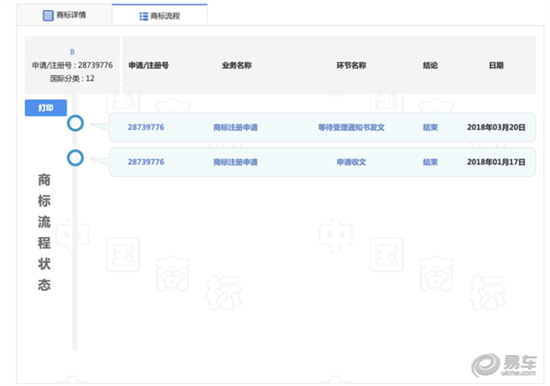Click 商标注册申请 in the 2018年03月20日 row

[235, 127]
